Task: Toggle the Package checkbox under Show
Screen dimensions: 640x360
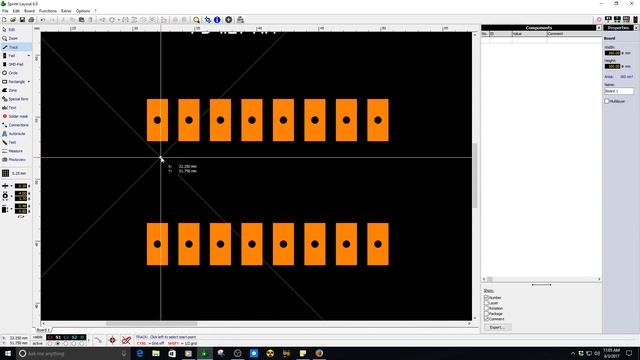Action: tap(486, 313)
